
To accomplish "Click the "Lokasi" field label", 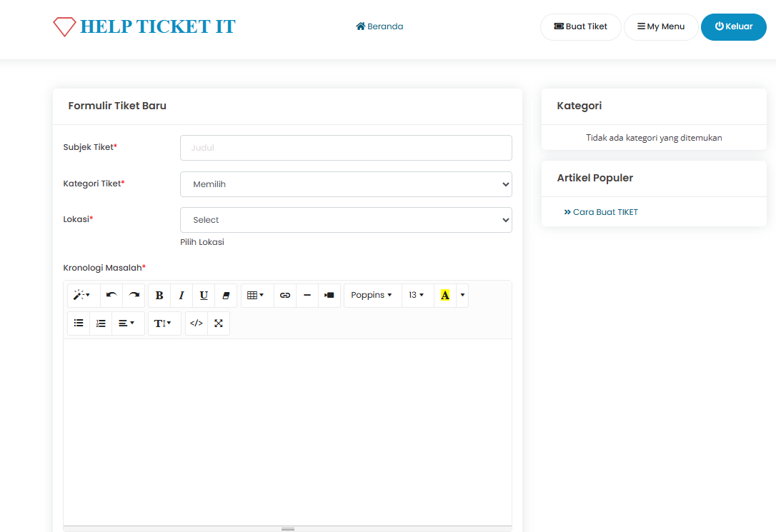I will click(78, 219).
